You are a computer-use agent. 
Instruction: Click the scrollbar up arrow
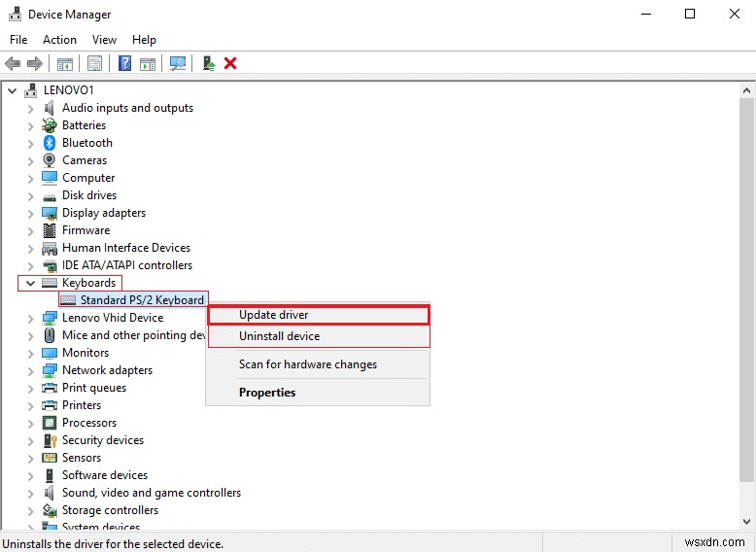point(747,90)
